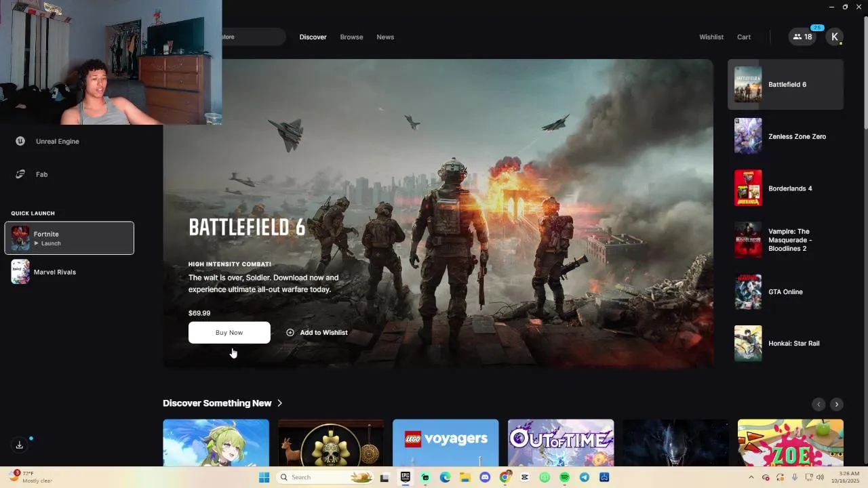Open the anime green-haired character game card
Screen dimensions: 868x488
pyautogui.click(x=216, y=443)
